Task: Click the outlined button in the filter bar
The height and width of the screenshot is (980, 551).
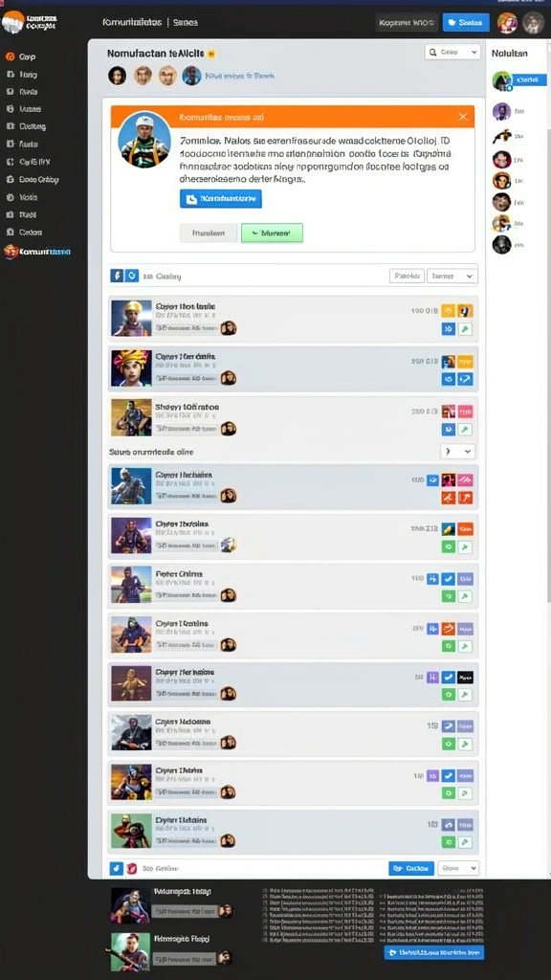Action: (407, 276)
